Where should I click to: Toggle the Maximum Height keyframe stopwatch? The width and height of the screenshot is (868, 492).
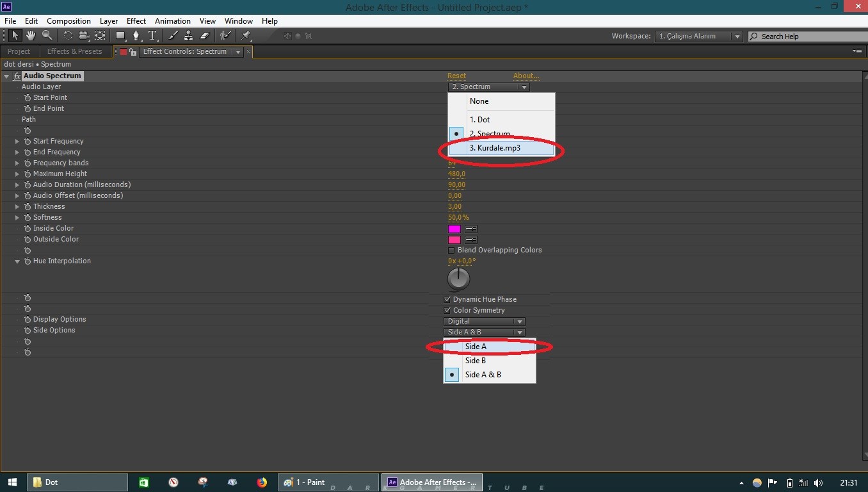click(x=28, y=174)
